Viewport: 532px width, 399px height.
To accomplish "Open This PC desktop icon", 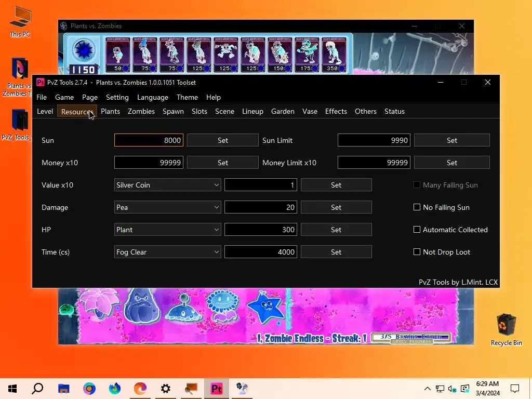I will pyautogui.click(x=20, y=22).
